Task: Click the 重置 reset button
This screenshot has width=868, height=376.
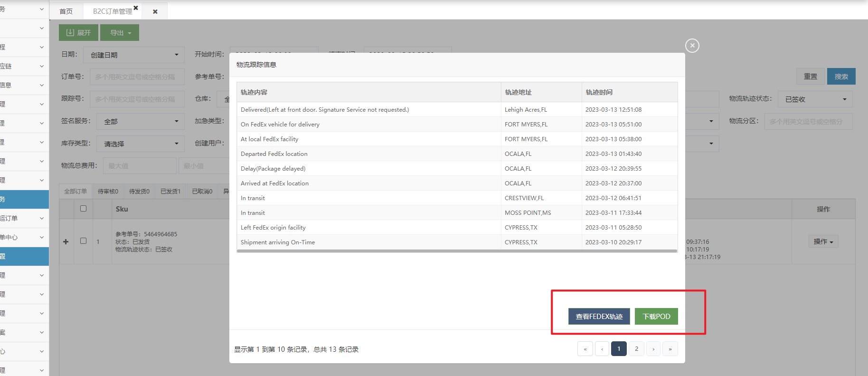Action: pos(810,77)
